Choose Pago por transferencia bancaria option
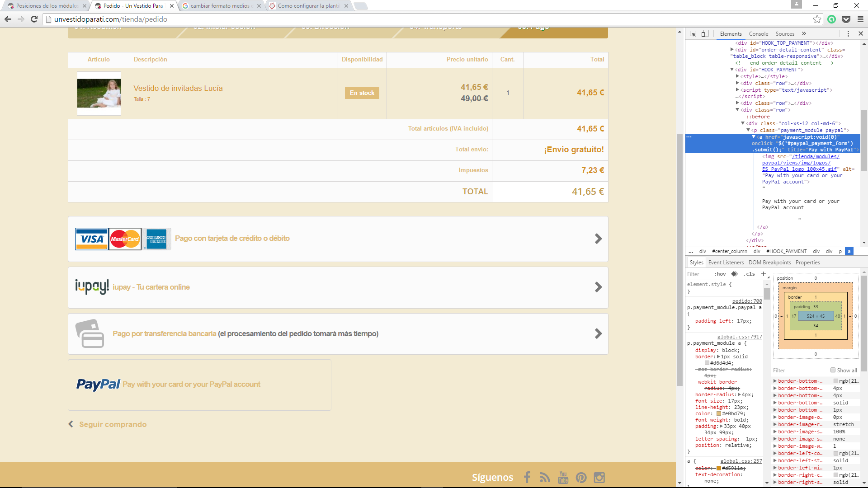Viewport: 868px width, 488px height. pos(164,334)
